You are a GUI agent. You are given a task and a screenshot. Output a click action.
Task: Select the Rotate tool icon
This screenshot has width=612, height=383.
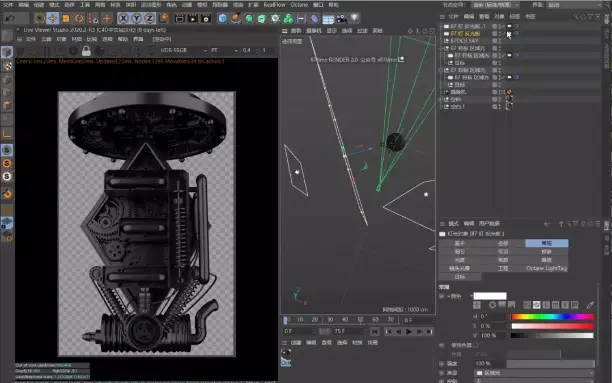[x=79, y=18]
